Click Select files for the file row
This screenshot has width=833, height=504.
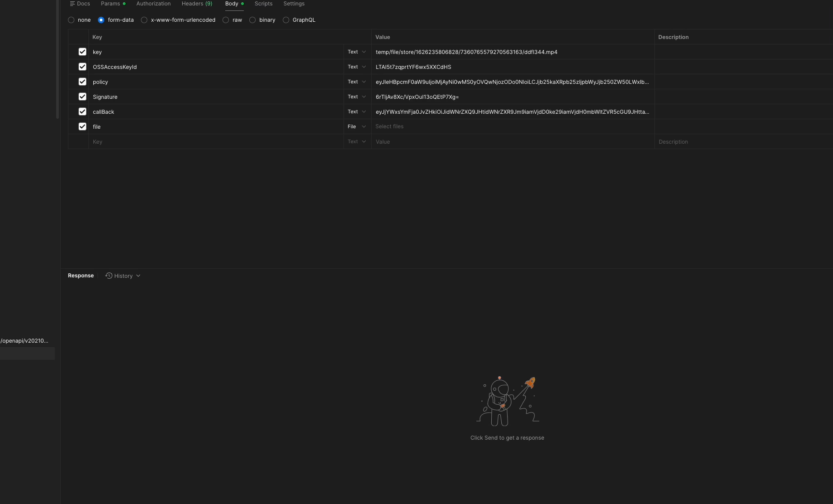click(x=389, y=127)
